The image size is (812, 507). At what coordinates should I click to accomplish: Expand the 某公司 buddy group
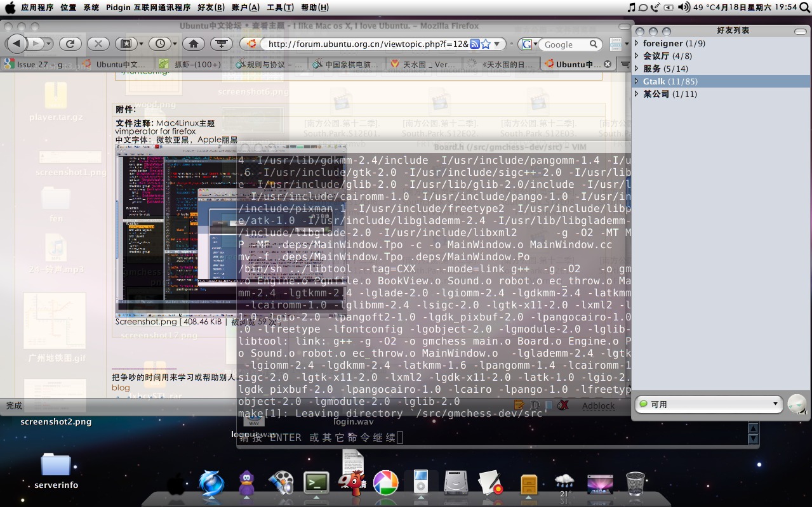(637, 94)
